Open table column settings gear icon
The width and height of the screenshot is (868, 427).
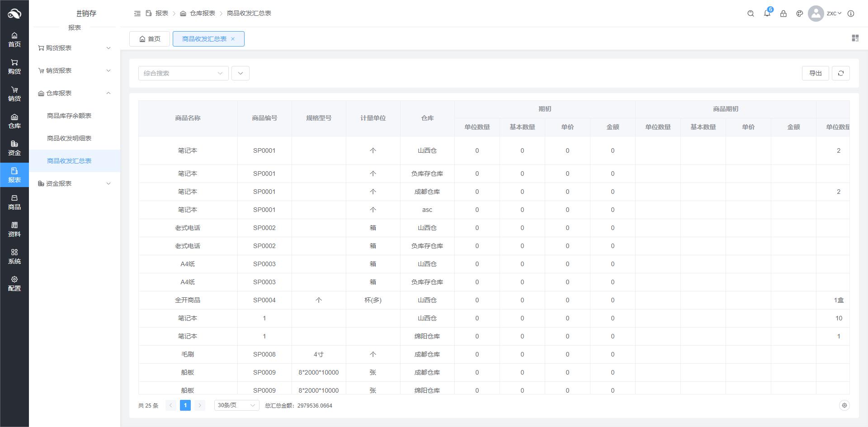tap(844, 405)
